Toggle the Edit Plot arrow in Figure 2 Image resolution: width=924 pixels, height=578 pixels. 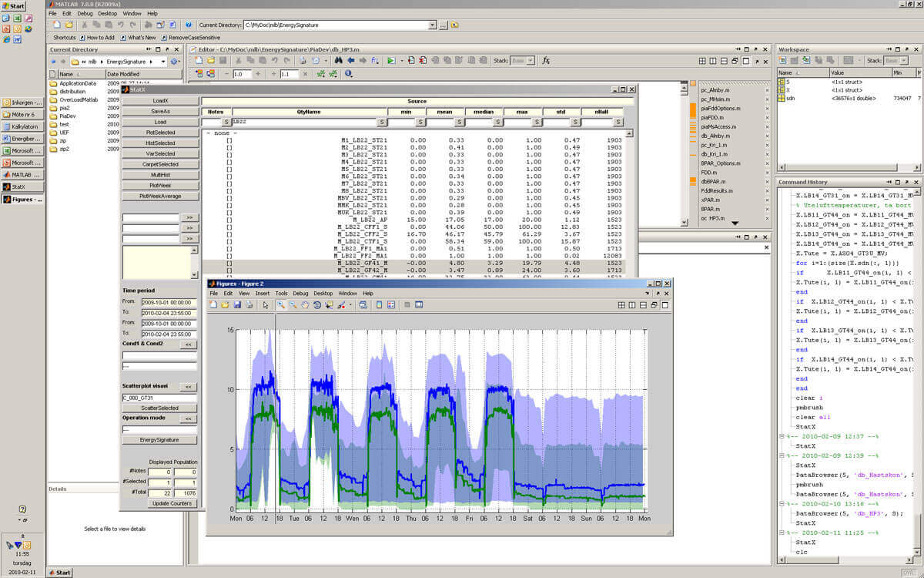[266, 305]
